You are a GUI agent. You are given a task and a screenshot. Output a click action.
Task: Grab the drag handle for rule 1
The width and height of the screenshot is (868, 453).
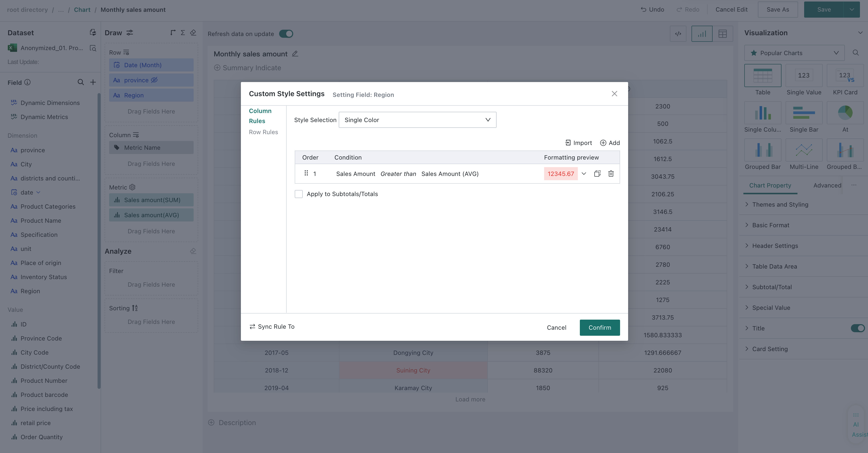coord(306,173)
